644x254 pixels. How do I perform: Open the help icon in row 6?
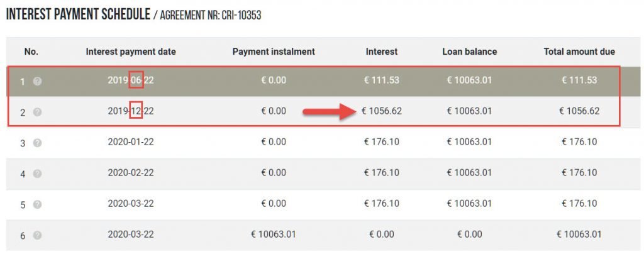[x=37, y=235]
